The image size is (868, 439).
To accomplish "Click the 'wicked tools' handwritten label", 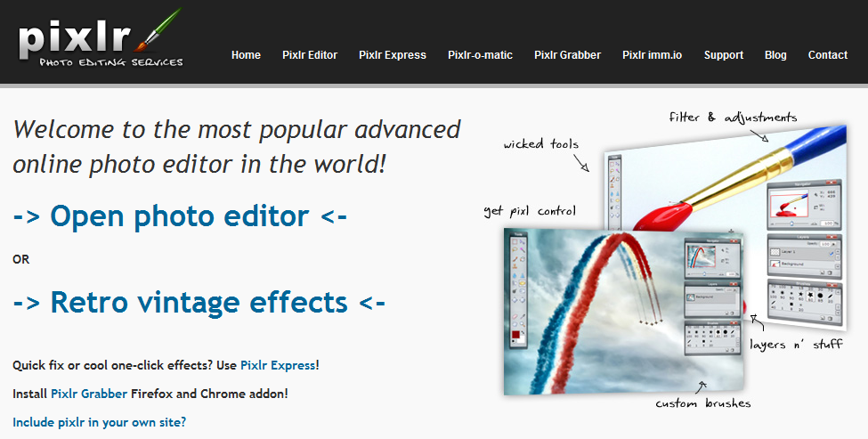I will pyautogui.click(x=541, y=144).
